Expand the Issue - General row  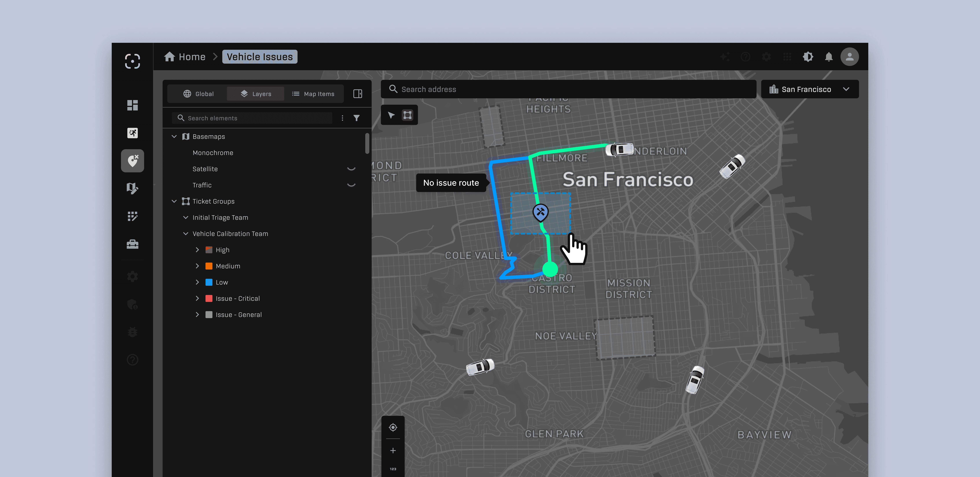pos(197,315)
